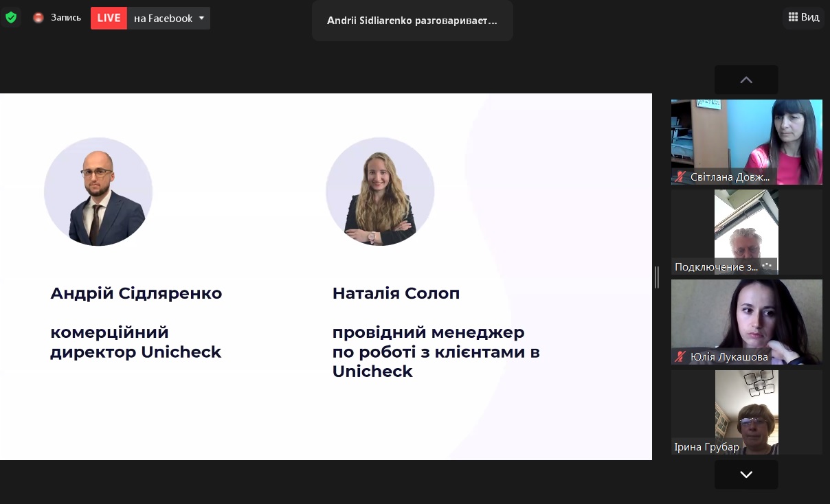Click the muted mic icon on Юлія Лукашова's tile
The width and height of the screenshot is (830, 504).
[x=680, y=356]
